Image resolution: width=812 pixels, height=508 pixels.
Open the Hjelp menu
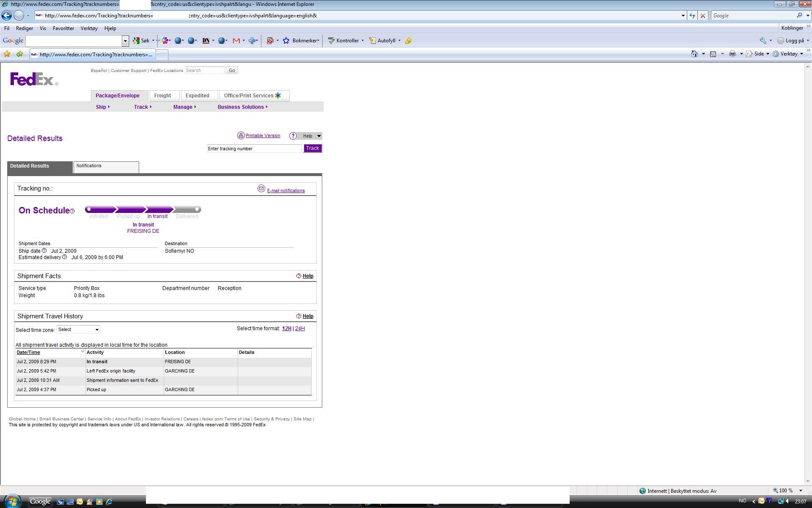click(110, 28)
